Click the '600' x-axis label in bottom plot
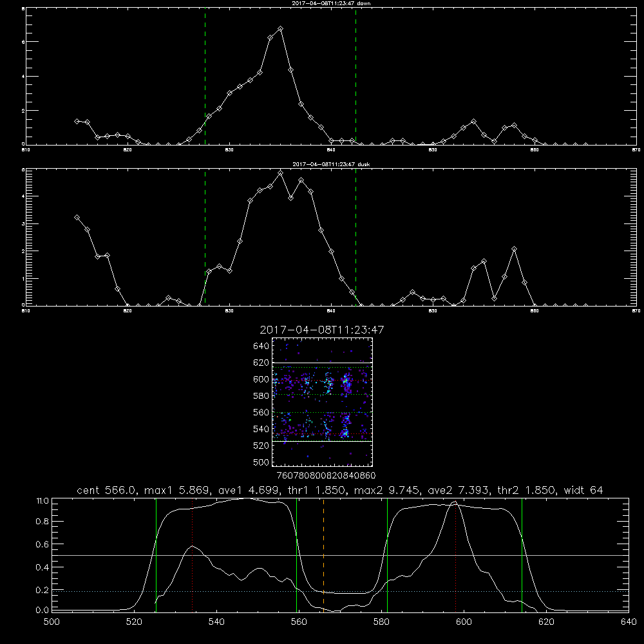 [x=464, y=622]
